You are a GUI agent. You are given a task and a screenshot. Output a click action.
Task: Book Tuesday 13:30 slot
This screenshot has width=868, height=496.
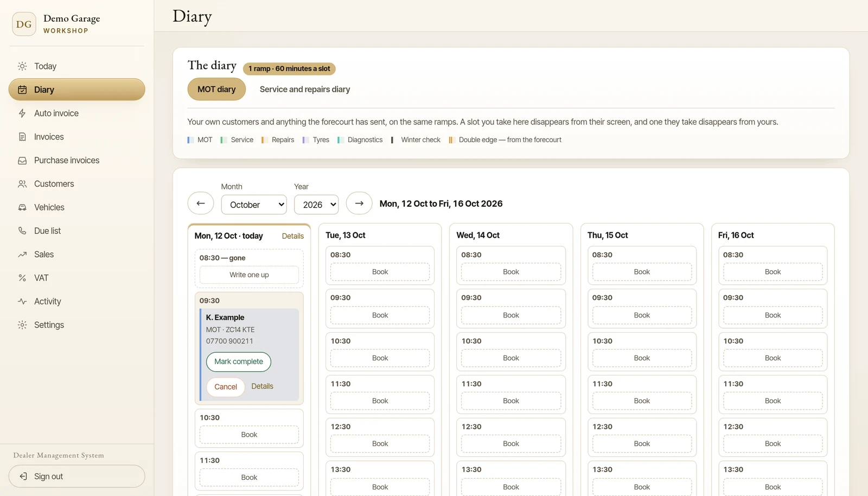380,487
